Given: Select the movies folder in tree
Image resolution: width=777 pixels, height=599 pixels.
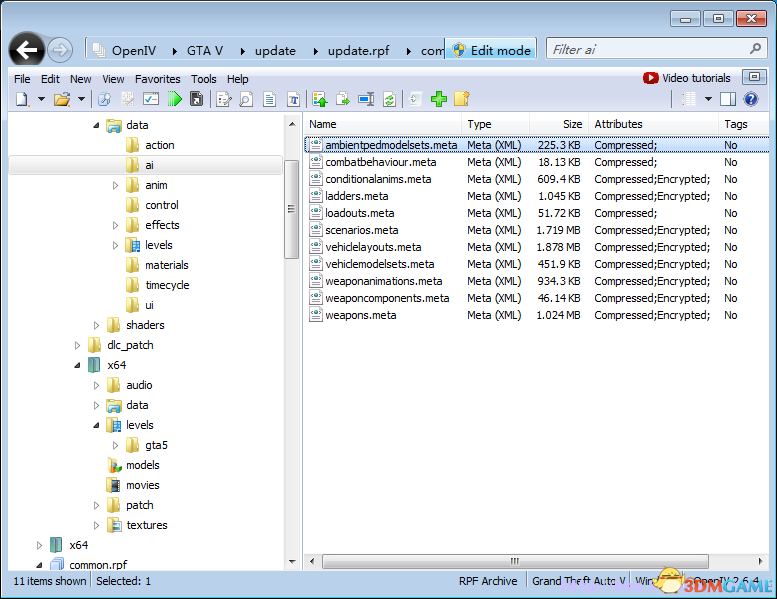Looking at the screenshot, I should 143,486.
